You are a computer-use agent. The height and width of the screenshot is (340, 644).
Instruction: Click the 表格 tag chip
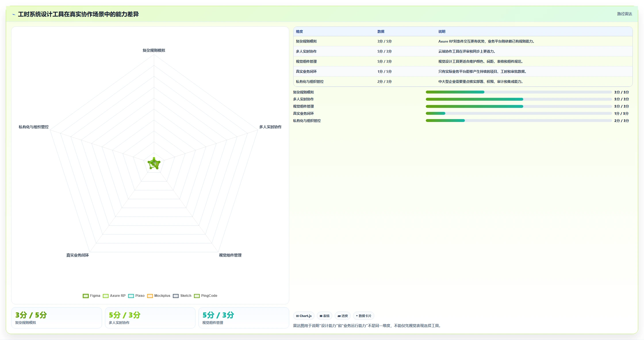tap(325, 316)
